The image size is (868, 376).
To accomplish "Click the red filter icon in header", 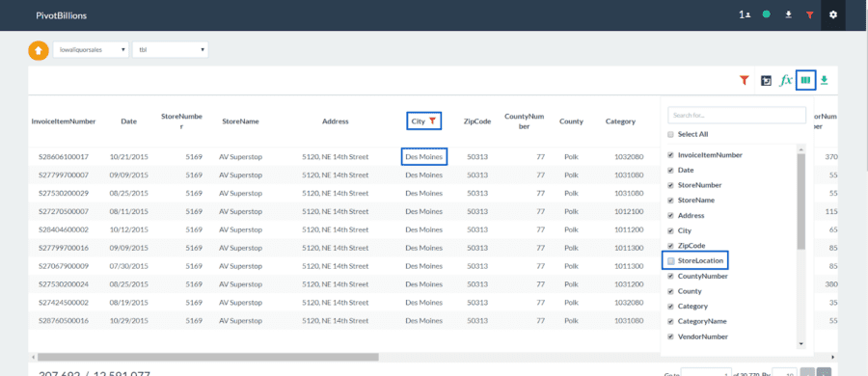I will [x=810, y=15].
